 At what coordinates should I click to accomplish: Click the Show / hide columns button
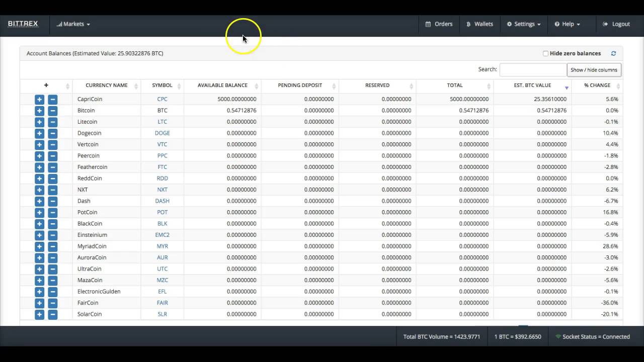(x=594, y=70)
